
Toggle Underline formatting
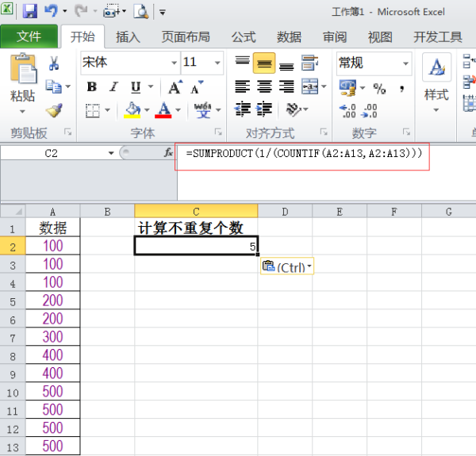click(136, 87)
